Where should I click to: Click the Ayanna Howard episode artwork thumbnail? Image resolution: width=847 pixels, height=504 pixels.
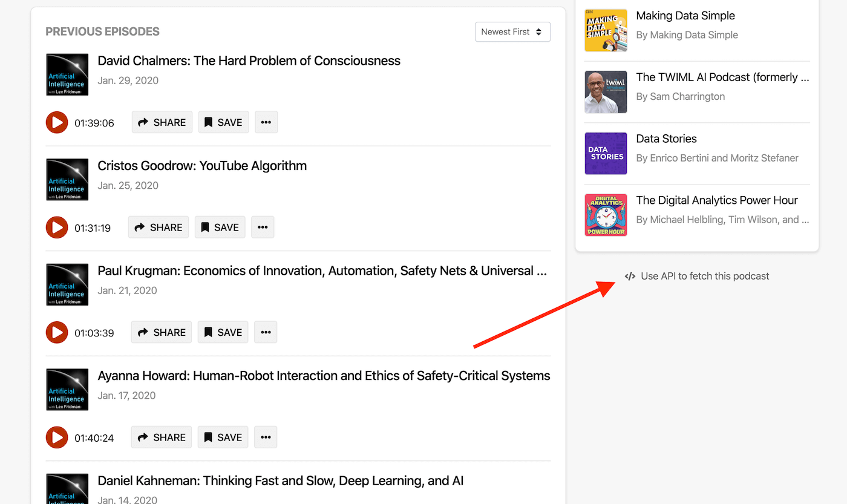tap(67, 390)
